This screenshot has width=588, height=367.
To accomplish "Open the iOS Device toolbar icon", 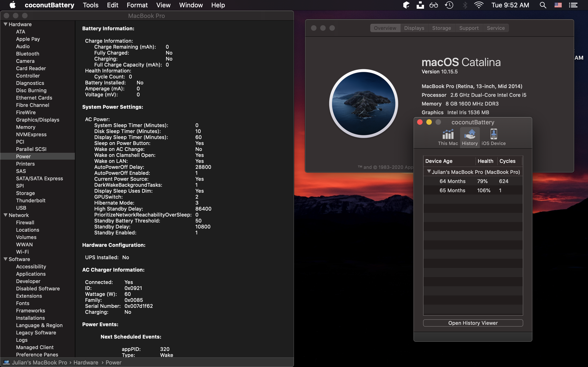I will tap(493, 137).
